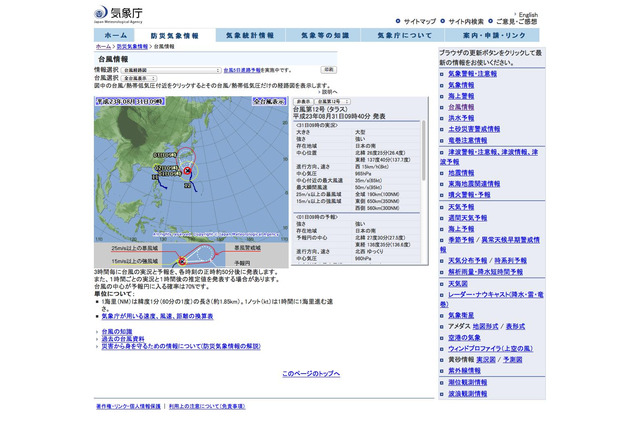Click the 全台風表示 label on the map
Viewport: 640px width, 426px height.
(x=269, y=101)
